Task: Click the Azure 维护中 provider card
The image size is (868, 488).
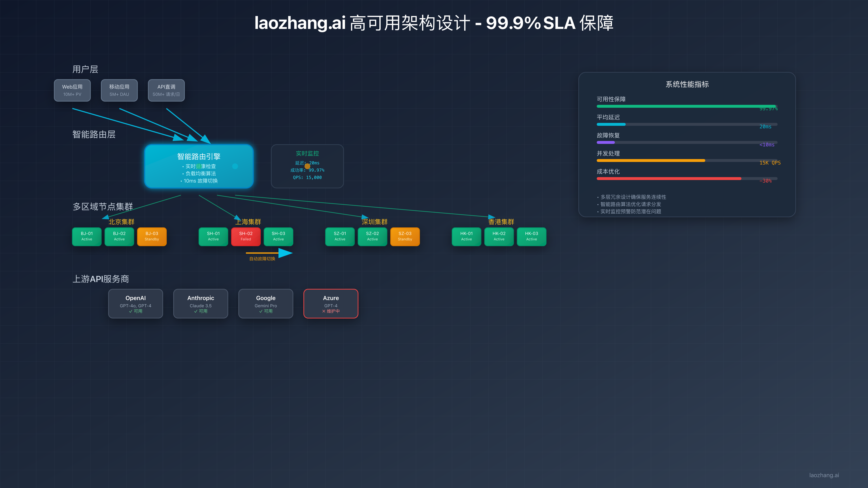Action: pyautogui.click(x=331, y=303)
